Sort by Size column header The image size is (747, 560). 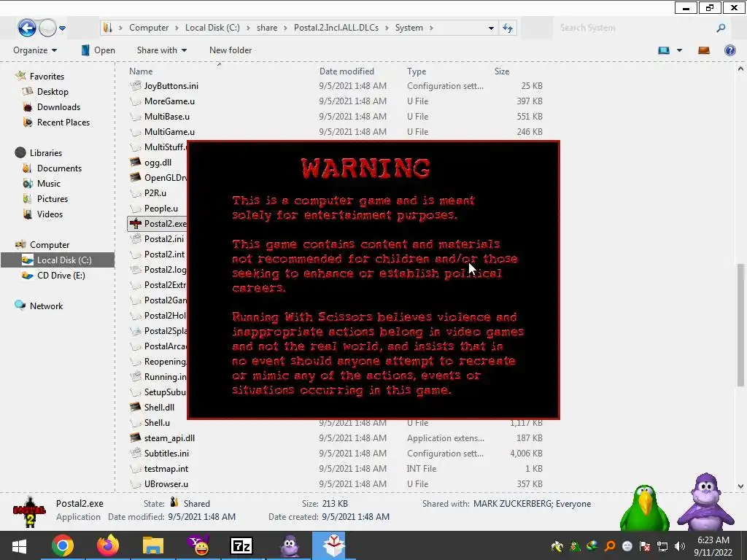coord(502,71)
